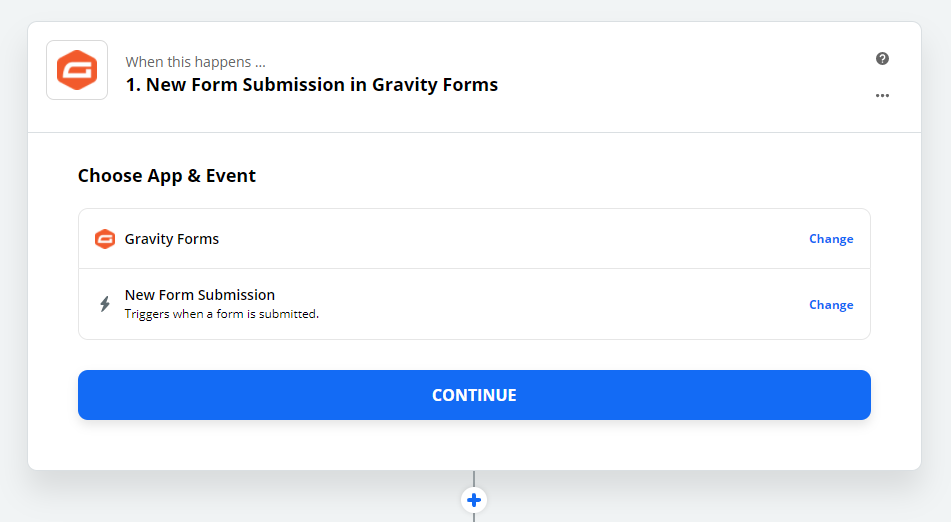Screen dimensions: 951x522
Task: Click the small Gravity Forms icon in app row
Action: (x=105, y=239)
